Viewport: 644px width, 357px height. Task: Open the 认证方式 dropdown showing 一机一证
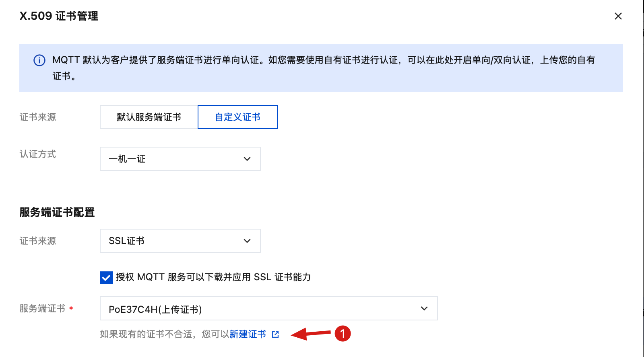180,159
